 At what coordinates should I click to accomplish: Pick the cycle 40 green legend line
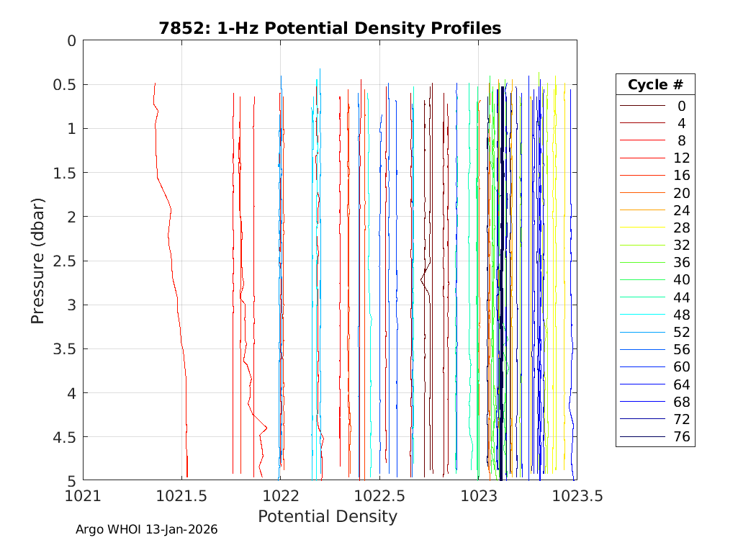point(642,280)
